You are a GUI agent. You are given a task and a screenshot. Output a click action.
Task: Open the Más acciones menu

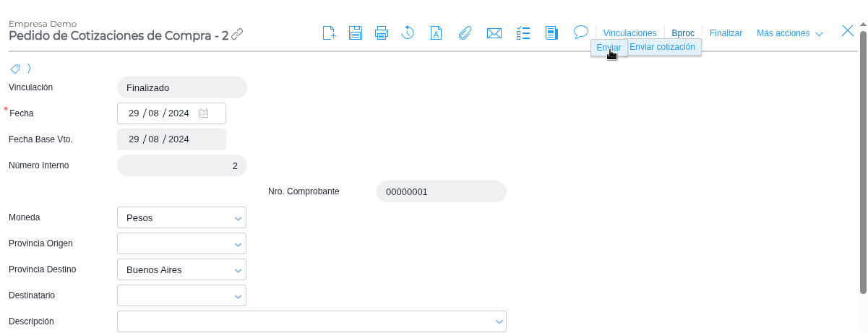789,33
